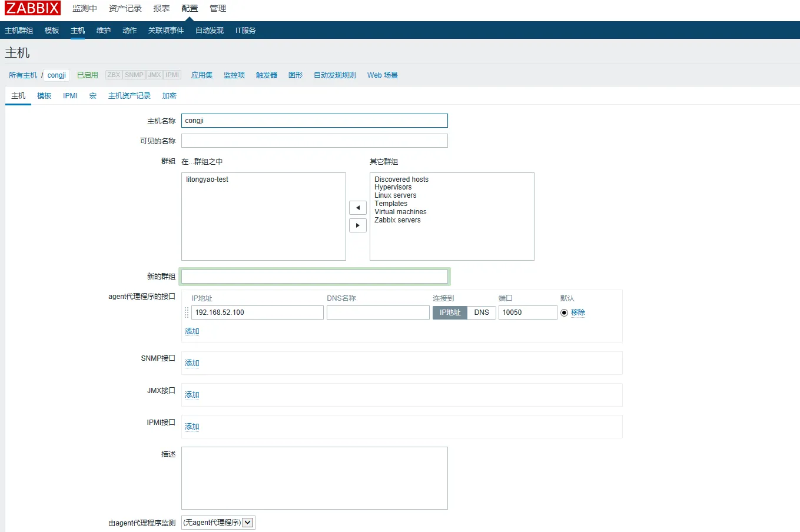Screen dimensions: 800x532
Task: Open the Web 场景 link
Action: pos(383,75)
